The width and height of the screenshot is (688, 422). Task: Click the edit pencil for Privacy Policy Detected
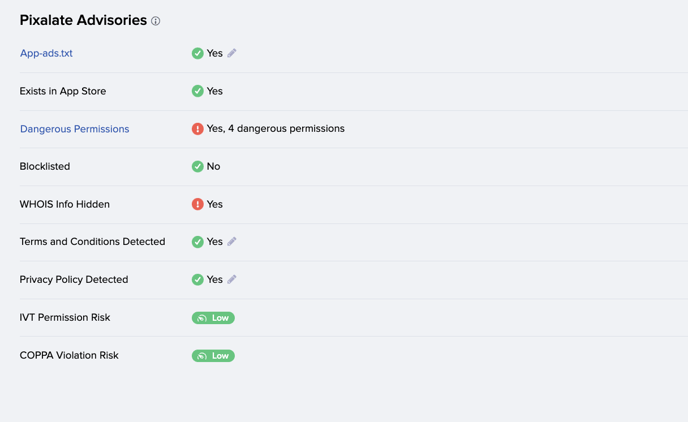click(x=232, y=279)
